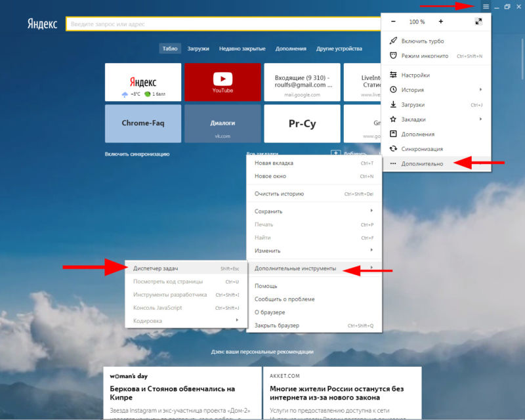This screenshot has height=420, width=525.
Task: Open the Pr-Cy tile
Action: 302,123
